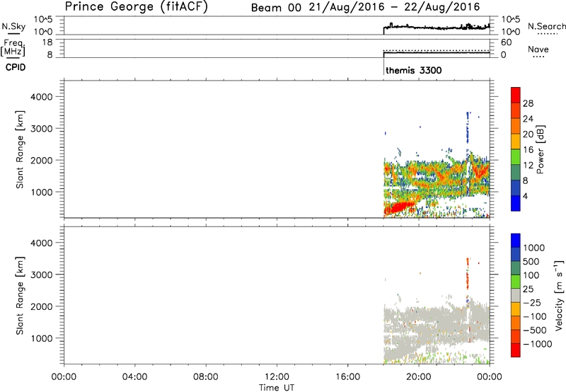Click the noise sky trace in top panel
Screen dimensions: 566x392
coord(437,28)
